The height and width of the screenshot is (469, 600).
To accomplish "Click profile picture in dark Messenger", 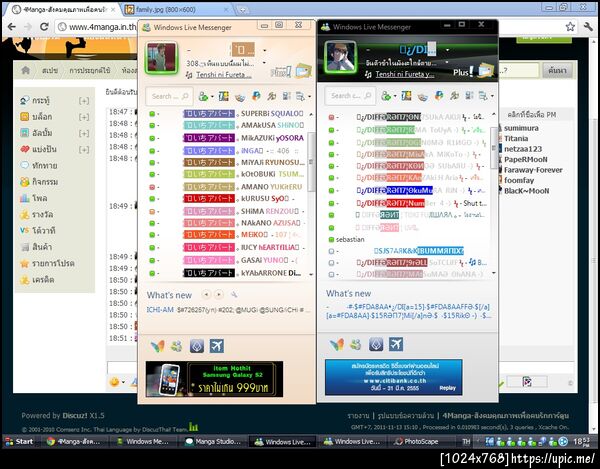I will tap(340, 57).
